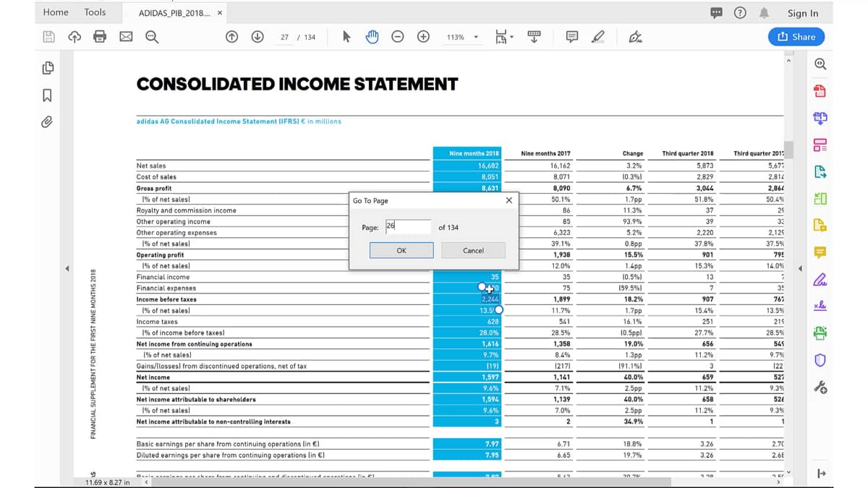This screenshot has width=868, height=488.
Task: Click Net income attributable to shareholders label
Action: [196, 399]
